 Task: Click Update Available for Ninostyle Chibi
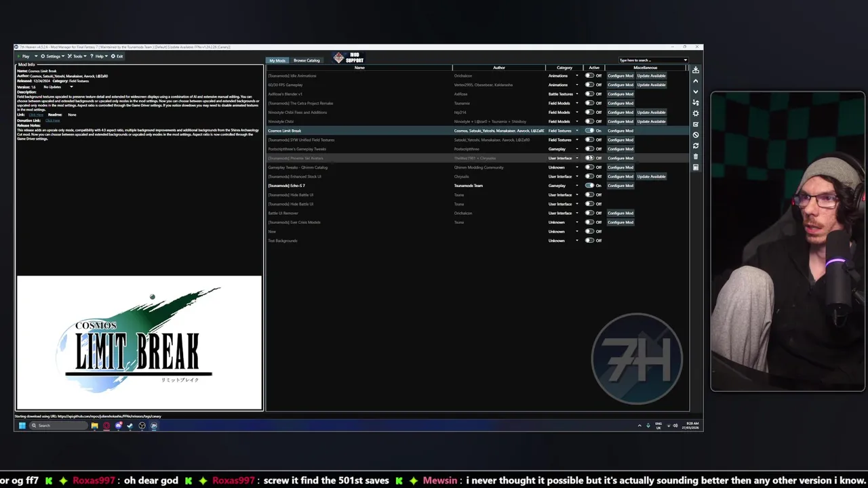651,121
